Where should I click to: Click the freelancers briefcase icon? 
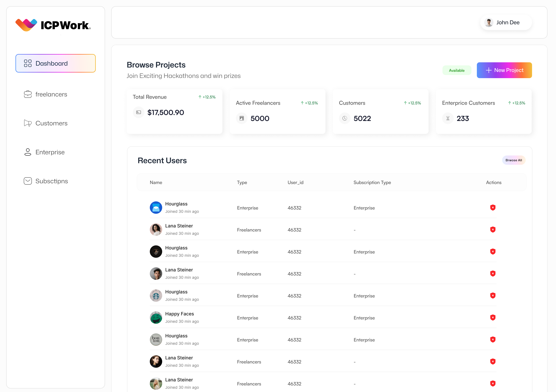[28, 94]
